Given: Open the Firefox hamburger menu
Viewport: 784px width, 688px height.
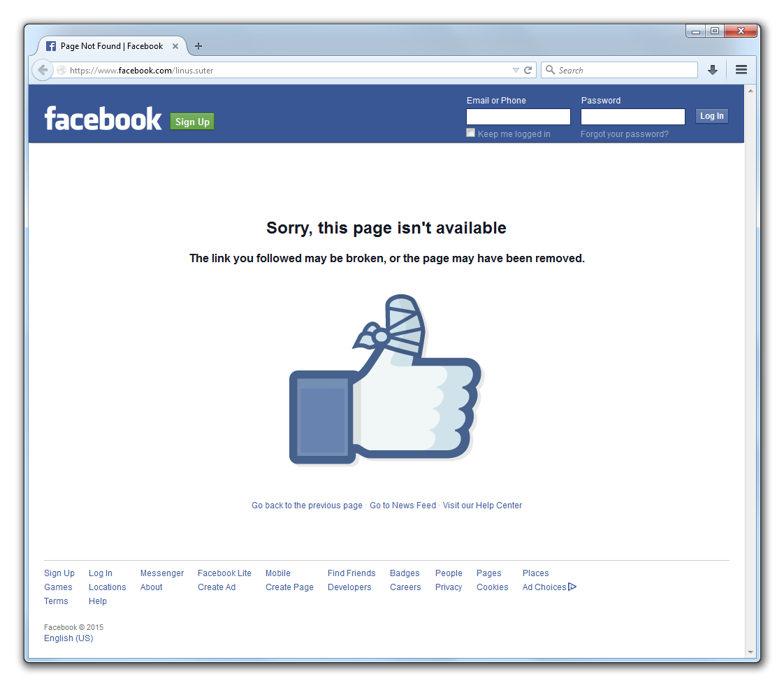Looking at the screenshot, I should pyautogui.click(x=741, y=70).
